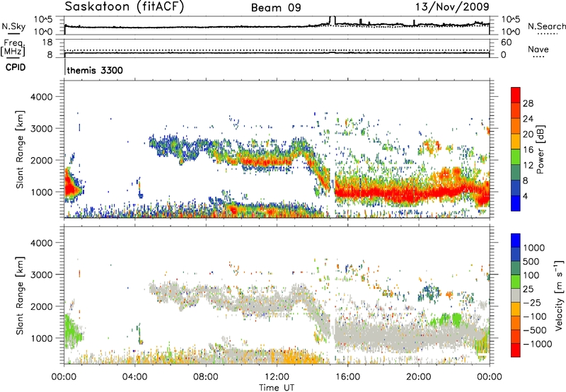
Task: Click the velocity panel 'Slant Range [km]' label
Action: [20, 295]
